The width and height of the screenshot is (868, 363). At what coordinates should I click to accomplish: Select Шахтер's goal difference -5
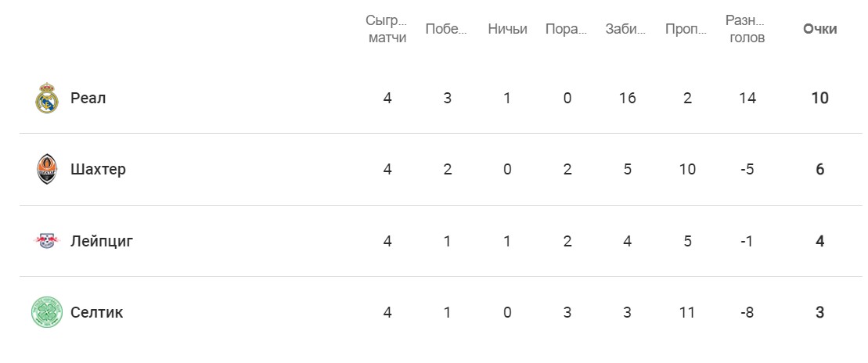[747, 169]
